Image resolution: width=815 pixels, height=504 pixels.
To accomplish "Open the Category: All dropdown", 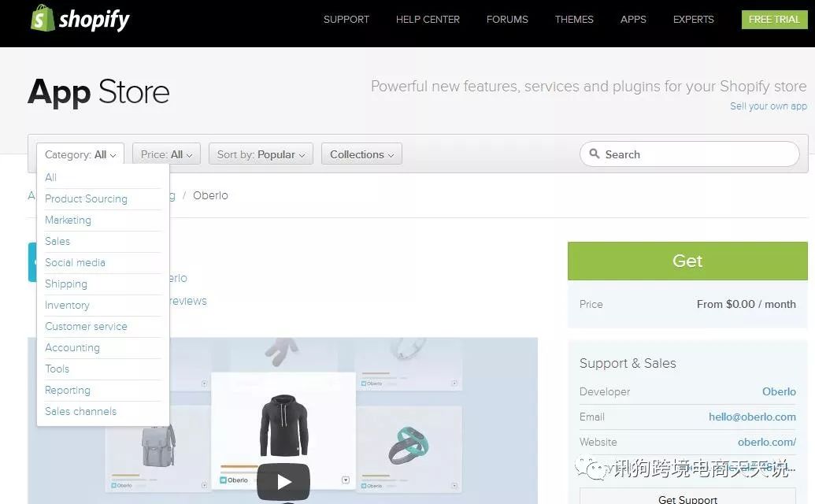I will pos(80,154).
